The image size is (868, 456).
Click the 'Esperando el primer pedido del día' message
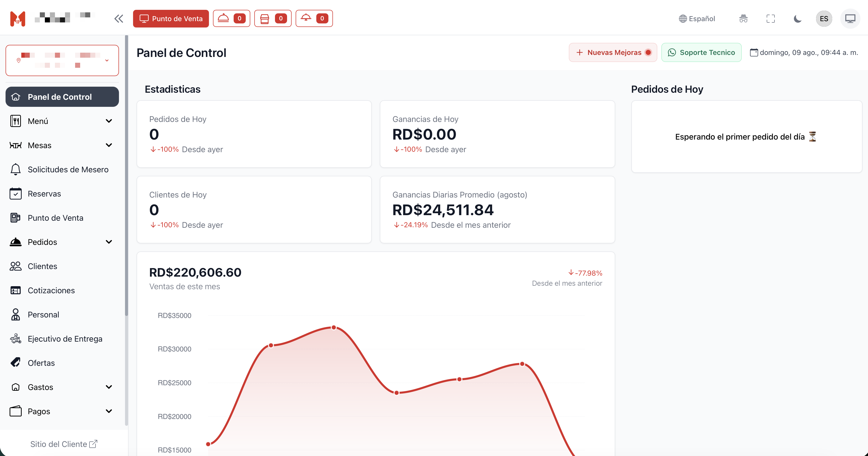click(746, 137)
